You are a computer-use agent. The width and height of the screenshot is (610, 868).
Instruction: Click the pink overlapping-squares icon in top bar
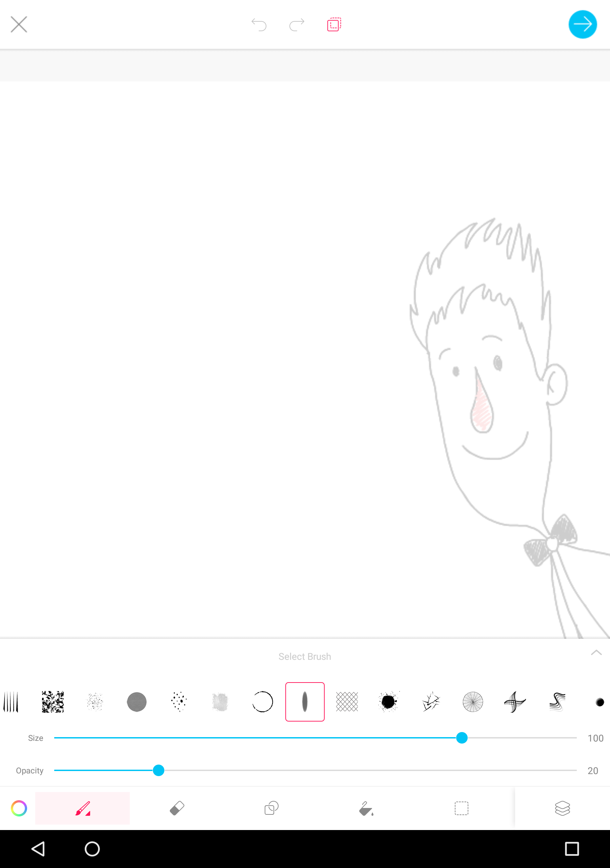334,24
